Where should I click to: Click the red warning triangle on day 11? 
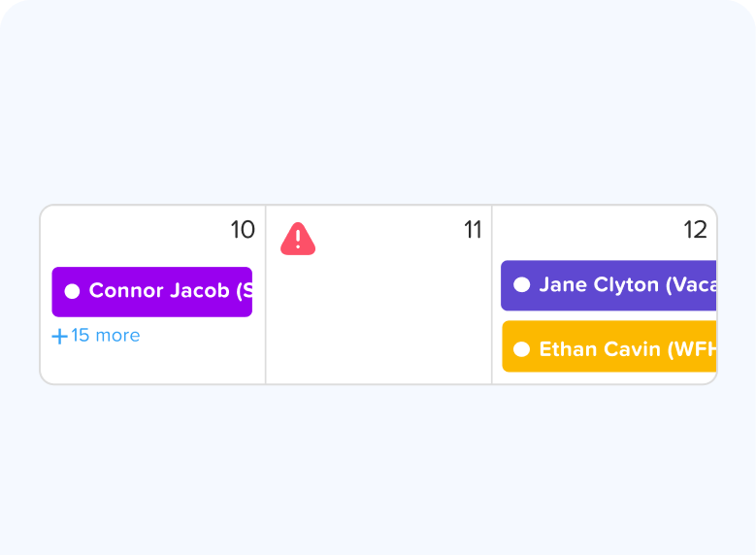click(298, 239)
